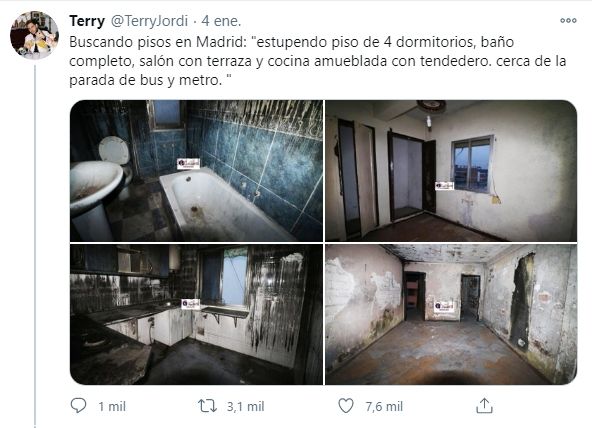Open the @TerryJordi handle link
The width and height of the screenshot is (592, 428).
149,21
